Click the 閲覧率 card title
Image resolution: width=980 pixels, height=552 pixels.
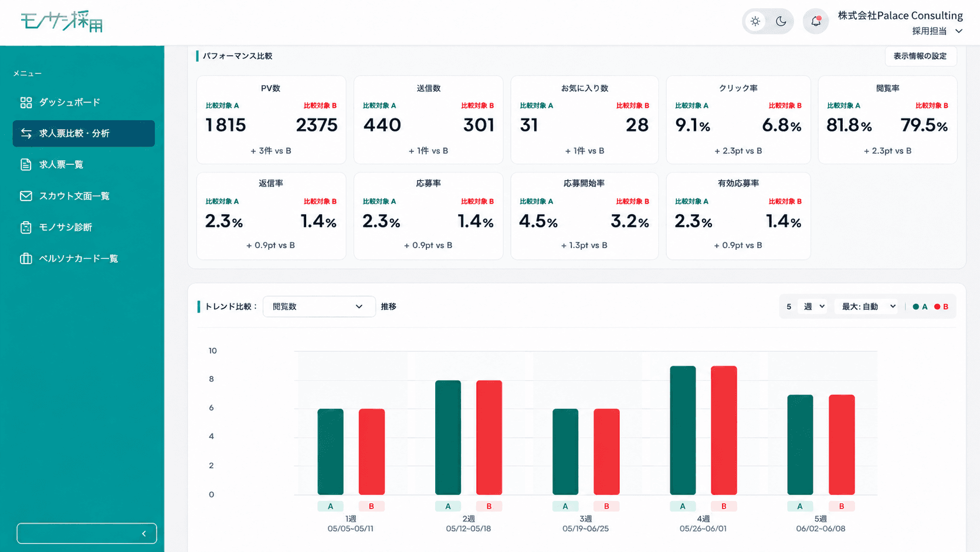pyautogui.click(x=888, y=89)
